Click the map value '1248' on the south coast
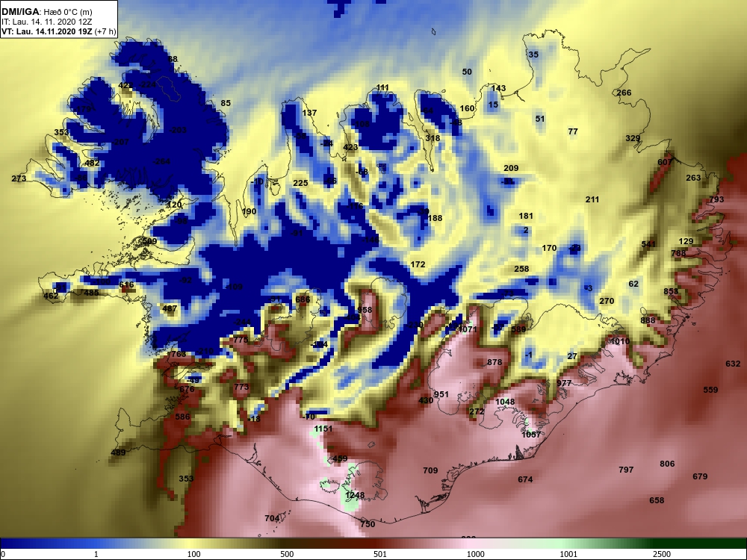The width and height of the screenshot is (747, 560). click(355, 495)
